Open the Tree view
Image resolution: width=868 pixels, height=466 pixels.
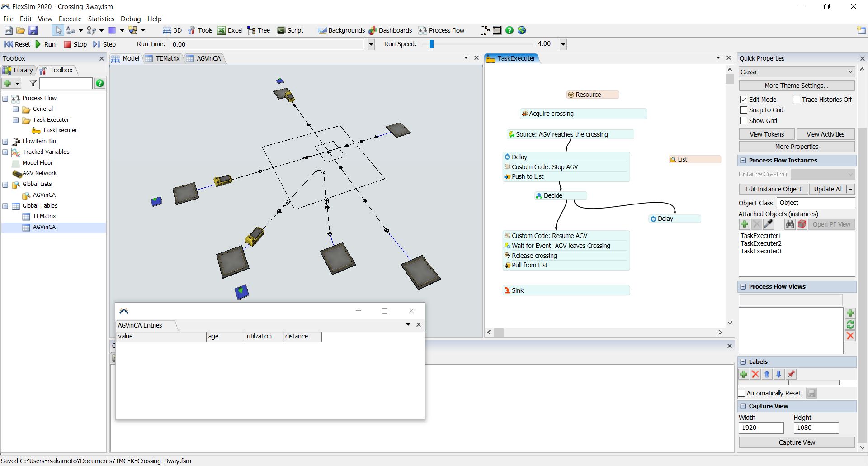coord(259,30)
